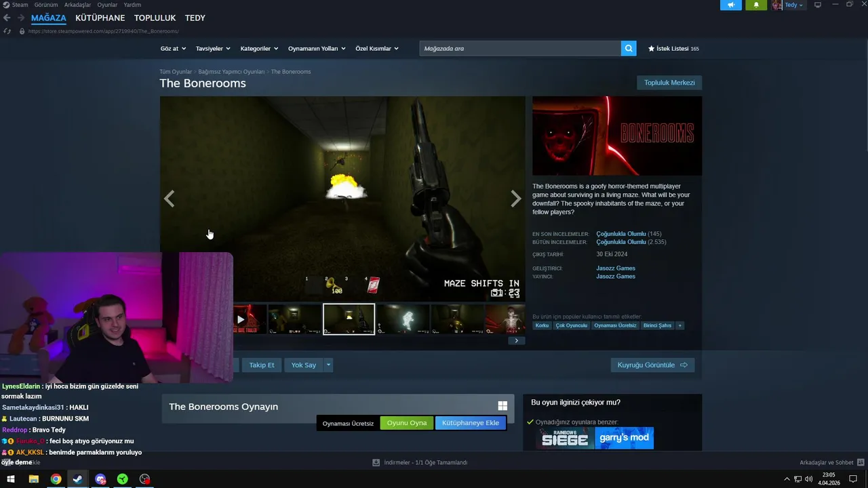This screenshot has height=488, width=868.
Task: Go back with the back arrow
Action: click(x=7, y=18)
